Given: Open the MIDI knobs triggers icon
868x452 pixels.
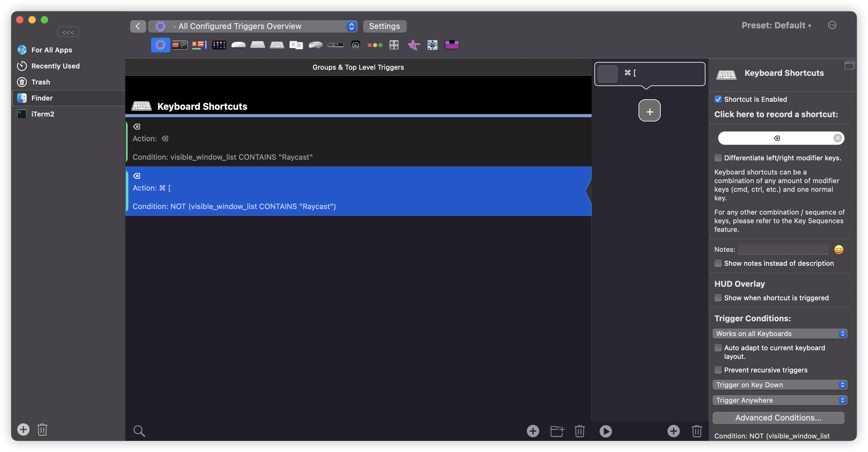Looking at the screenshot, I should (x=394, y=45).
